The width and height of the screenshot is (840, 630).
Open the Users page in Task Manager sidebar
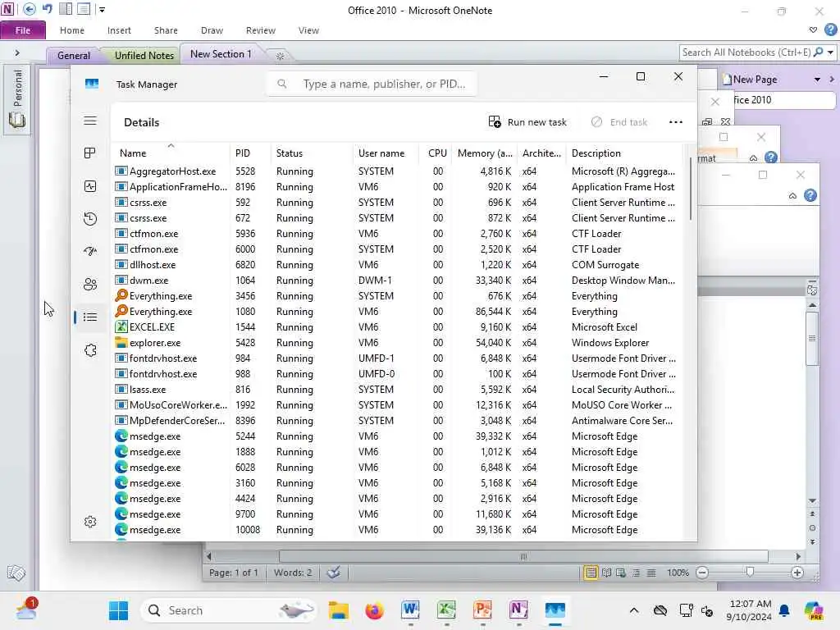[x=90, y=285]
